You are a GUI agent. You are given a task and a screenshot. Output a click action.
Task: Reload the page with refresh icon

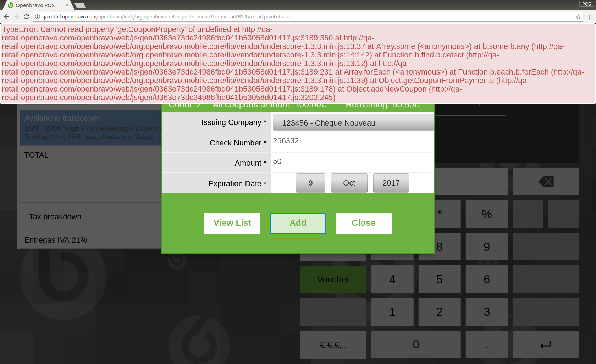(26, 17)
